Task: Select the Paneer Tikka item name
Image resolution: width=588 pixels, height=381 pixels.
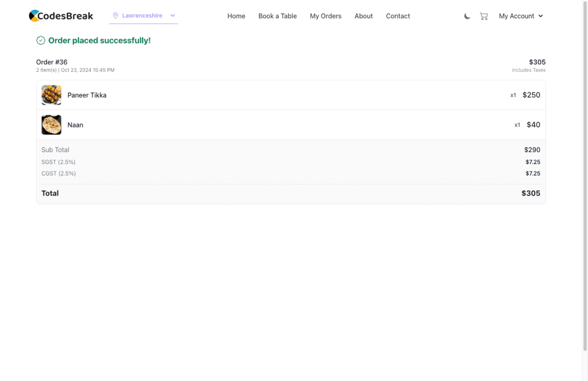Action: 87,95
